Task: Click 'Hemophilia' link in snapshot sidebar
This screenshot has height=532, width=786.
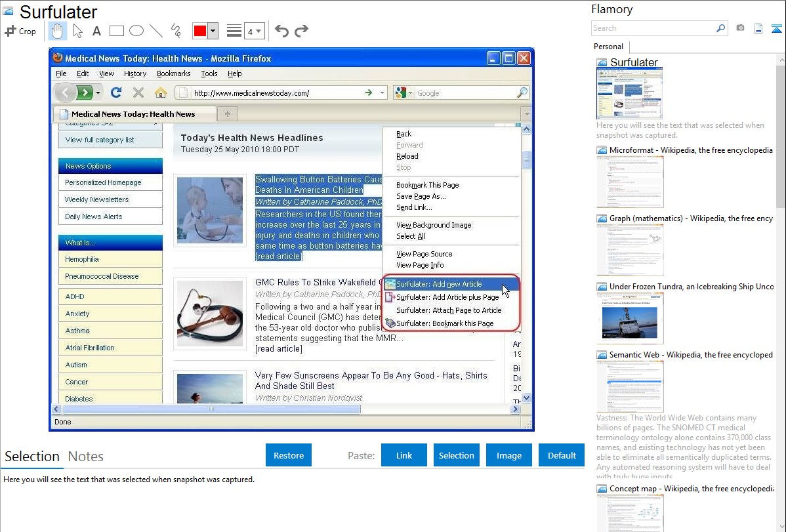Action: click(x=82, y=259)
